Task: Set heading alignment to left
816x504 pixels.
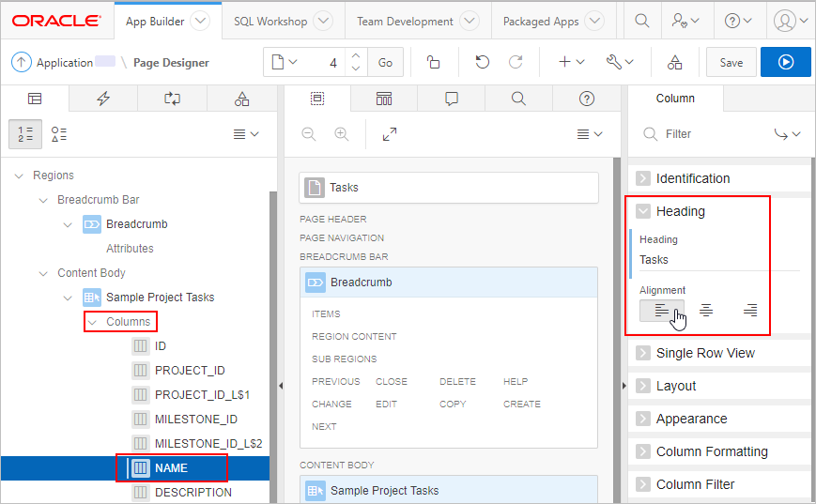Action: (661, 311)
